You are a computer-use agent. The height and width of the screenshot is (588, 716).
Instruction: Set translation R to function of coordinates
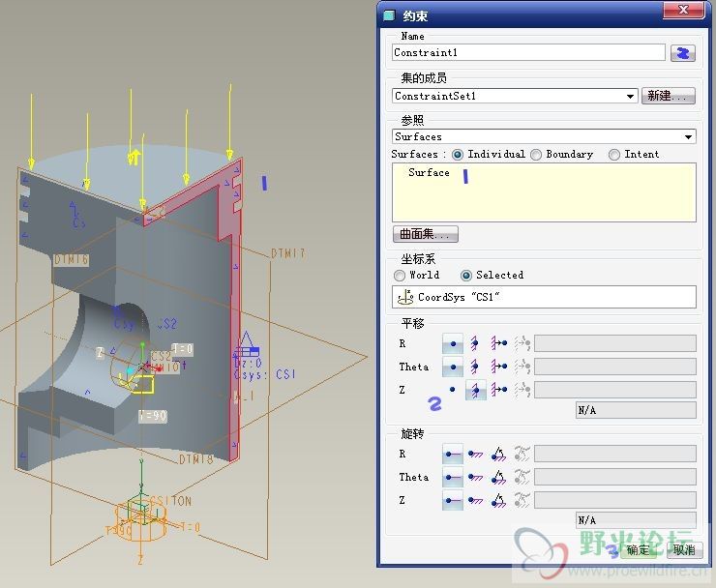(x=522, y=343)
